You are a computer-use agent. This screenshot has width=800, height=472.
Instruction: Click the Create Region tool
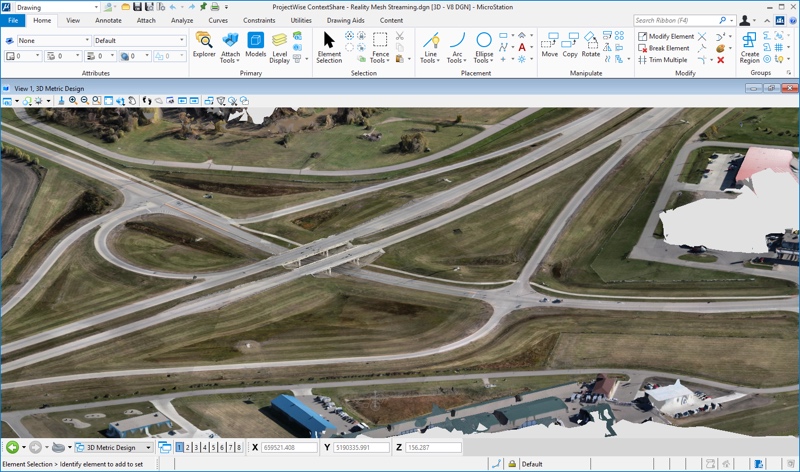pos(749,47)
